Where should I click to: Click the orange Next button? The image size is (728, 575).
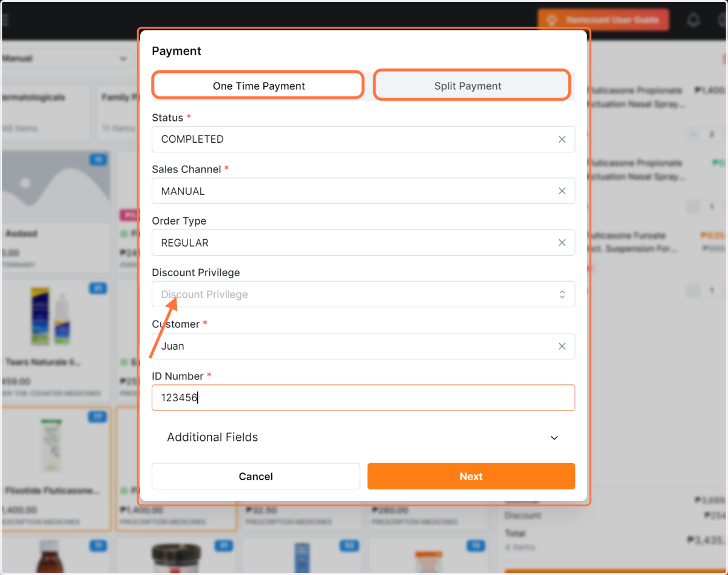pos(471,476)
